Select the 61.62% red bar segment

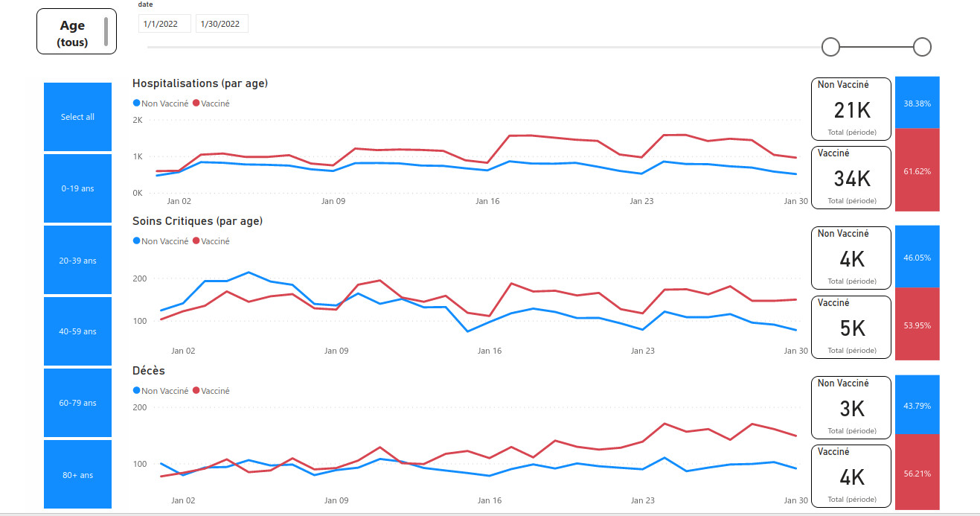tap(917, 170)
